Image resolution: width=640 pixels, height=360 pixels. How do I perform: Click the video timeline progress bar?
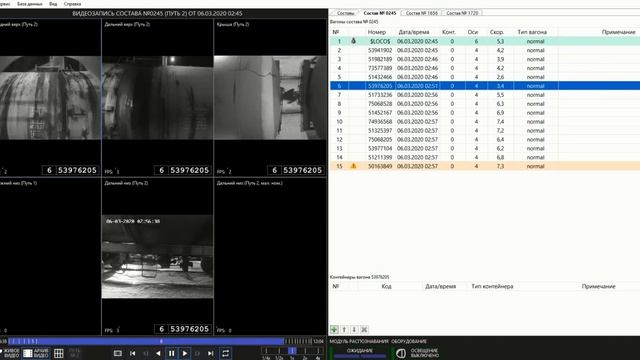(x=160, y=341)
